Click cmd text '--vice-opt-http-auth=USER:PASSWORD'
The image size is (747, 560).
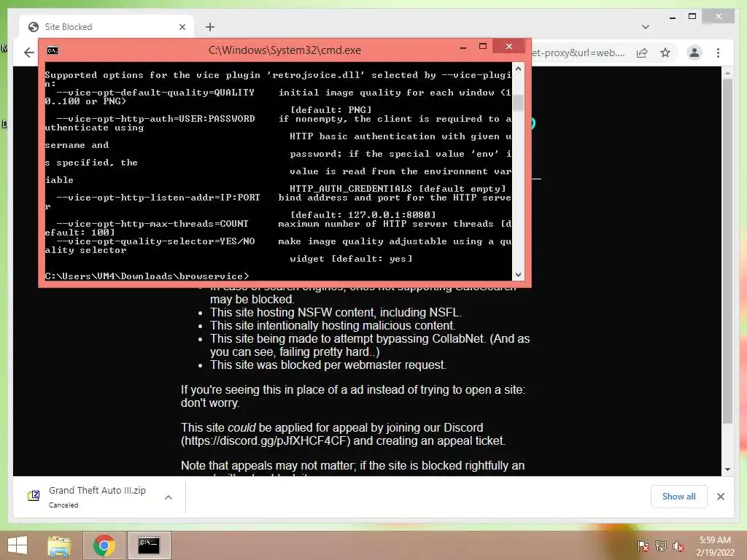tap(155, 119)
